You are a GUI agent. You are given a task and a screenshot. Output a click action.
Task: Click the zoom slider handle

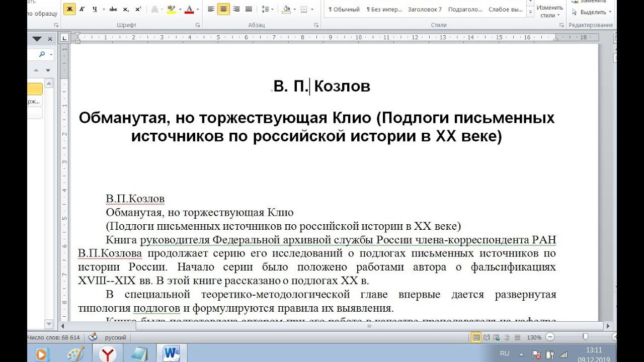(585, 337)
